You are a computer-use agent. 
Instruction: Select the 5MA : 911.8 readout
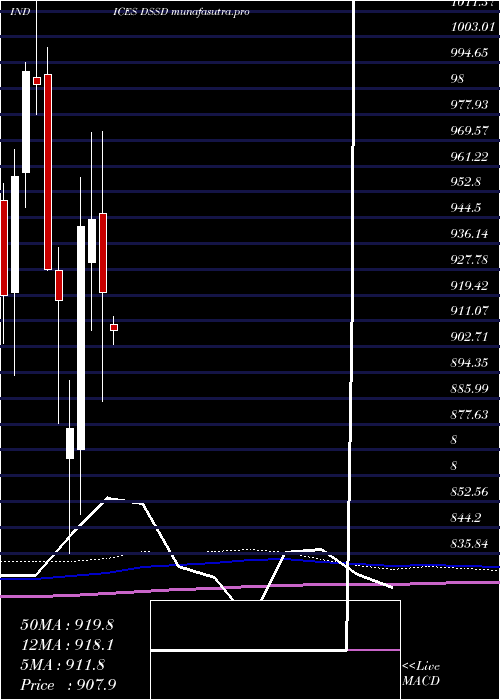tap(62, 665)
